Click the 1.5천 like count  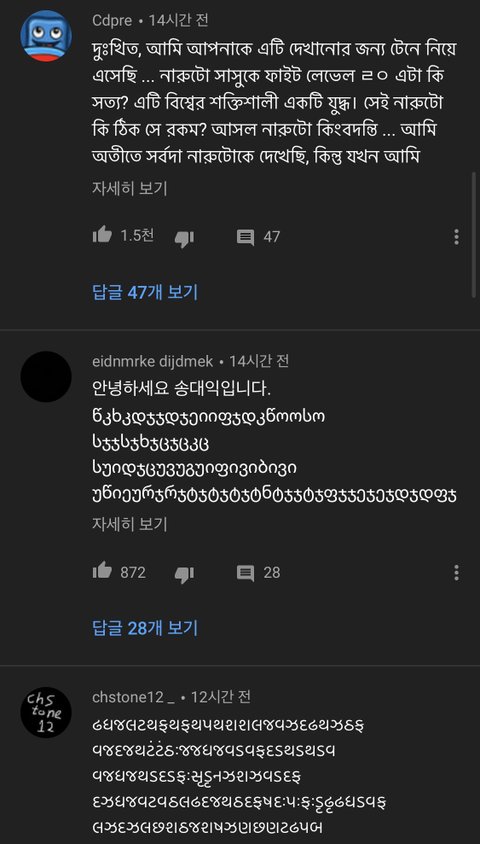[x=137, y=236]
